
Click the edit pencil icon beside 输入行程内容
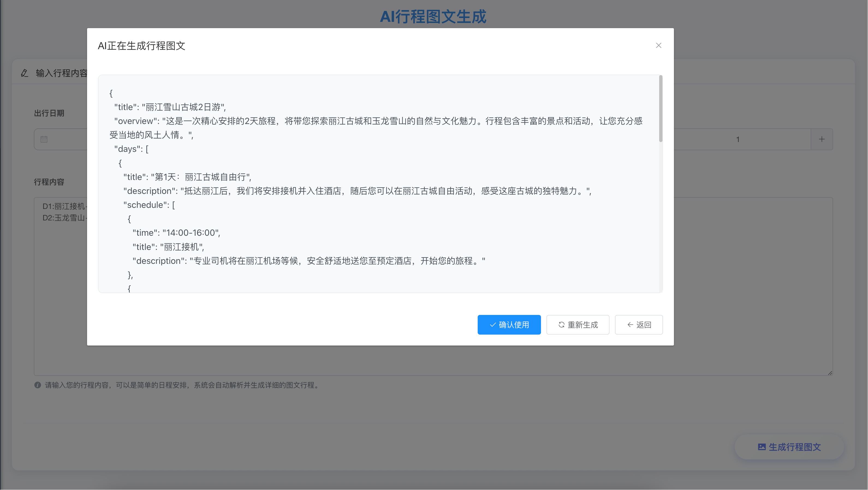(24, 73)
